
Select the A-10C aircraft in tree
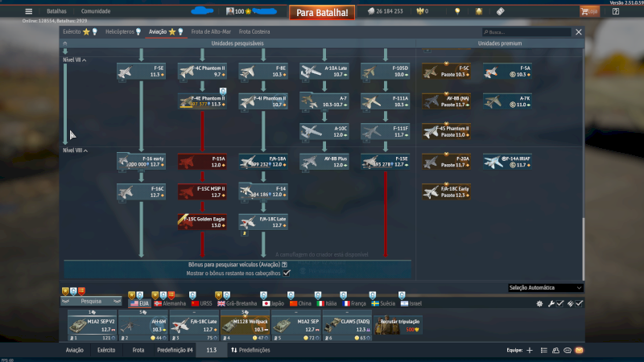tap(324, 131)
